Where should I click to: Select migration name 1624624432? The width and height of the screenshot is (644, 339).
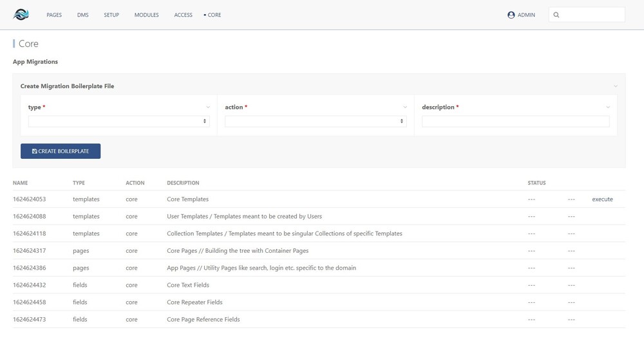pyautogui.click(x=29, y=285)
